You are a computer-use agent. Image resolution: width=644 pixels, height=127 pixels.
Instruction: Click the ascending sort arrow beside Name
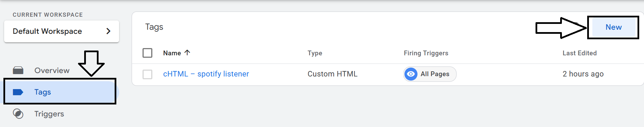[x=187, y=53]
